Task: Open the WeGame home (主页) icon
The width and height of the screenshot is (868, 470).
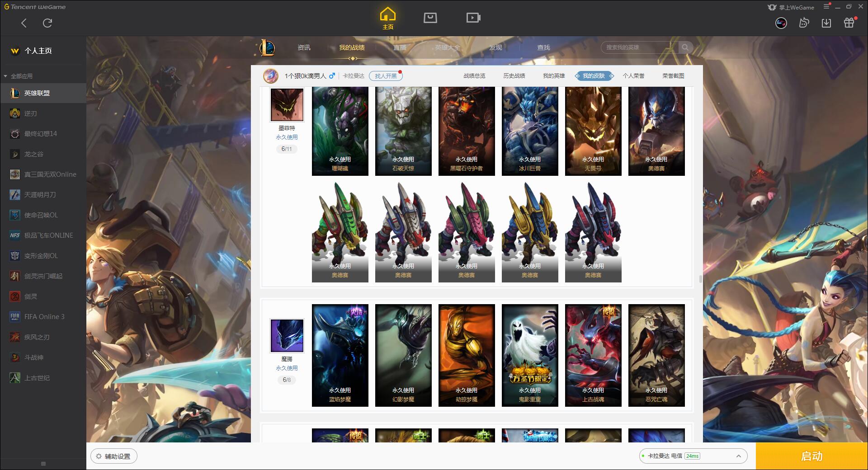Action: (x=388, y=19)
